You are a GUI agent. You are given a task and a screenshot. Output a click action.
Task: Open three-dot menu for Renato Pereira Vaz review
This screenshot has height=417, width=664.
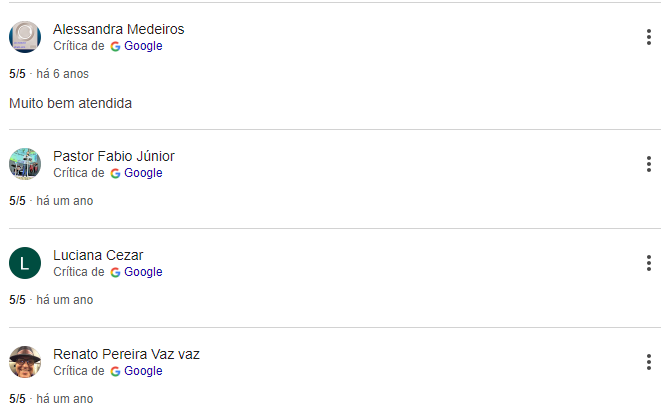pyautogui.click(x=649, y=362)
